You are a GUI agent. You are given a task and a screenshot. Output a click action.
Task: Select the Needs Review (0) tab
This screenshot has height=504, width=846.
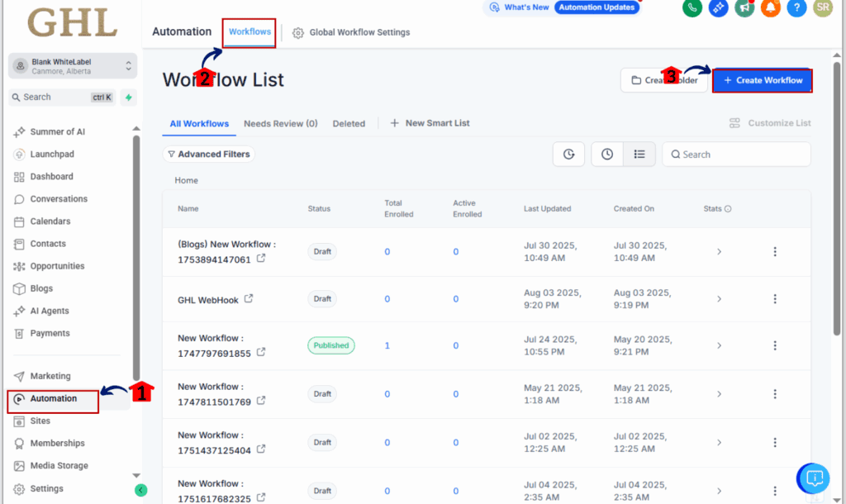pyautogui.click(x=281, y=124)
